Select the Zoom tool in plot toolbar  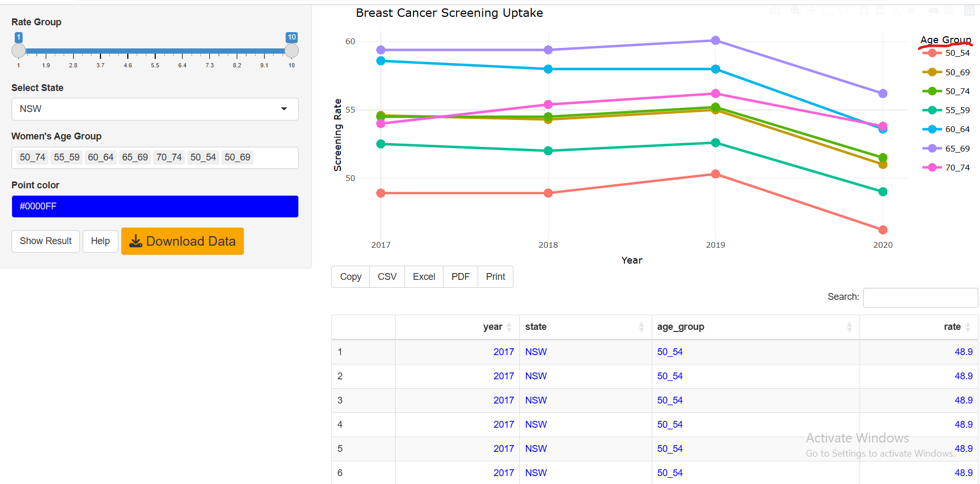(795, 11)
